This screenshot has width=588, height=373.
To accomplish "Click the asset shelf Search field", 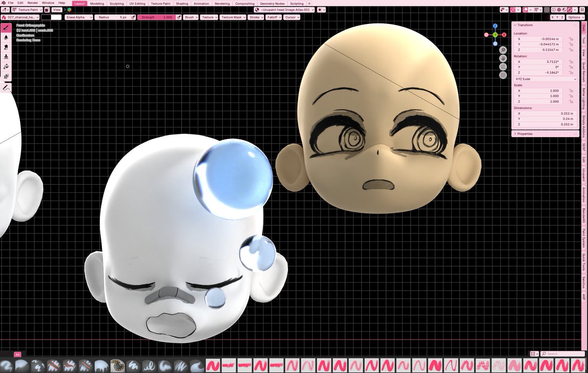I will coord(563,354).
